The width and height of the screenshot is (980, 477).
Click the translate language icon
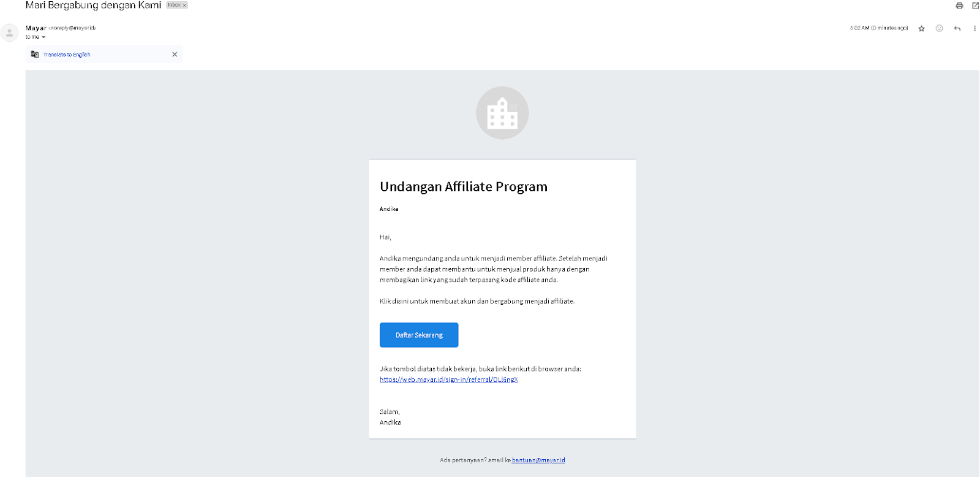[x=35, y=55]
